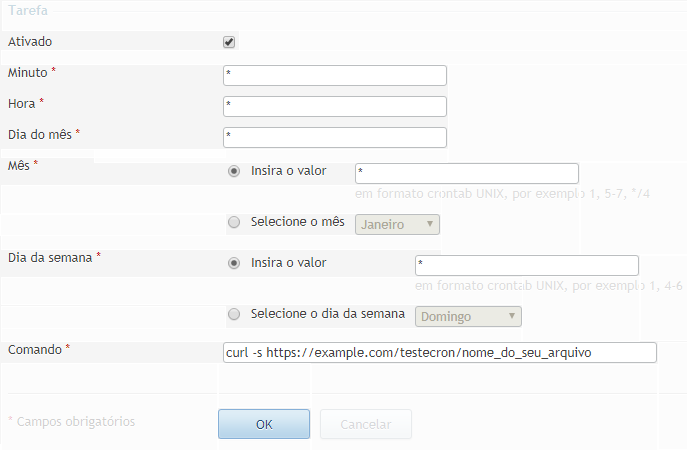Uncheck the Ativado checkbox
Image resolution: width=687 pixels, height=450 pixels.
(229, 42)
